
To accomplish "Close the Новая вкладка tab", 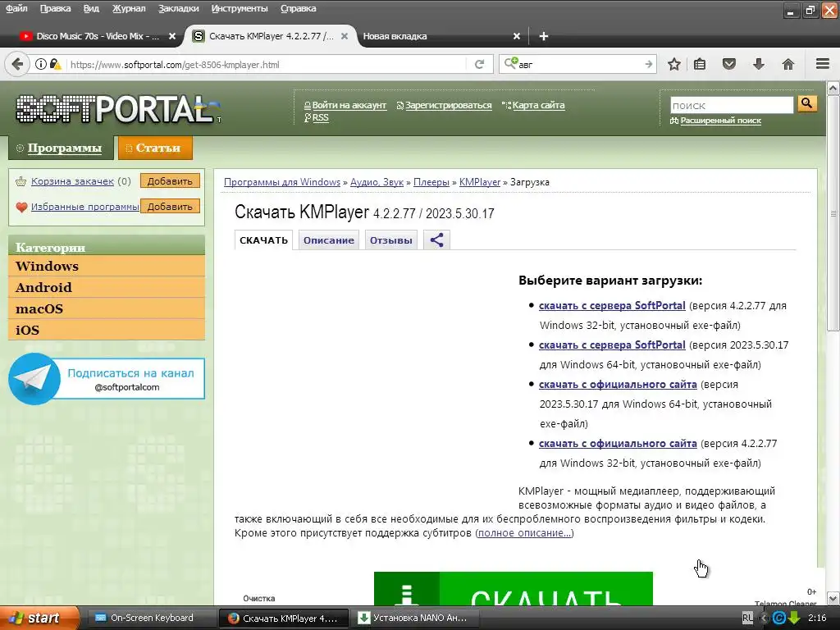I will coord(517,36).
